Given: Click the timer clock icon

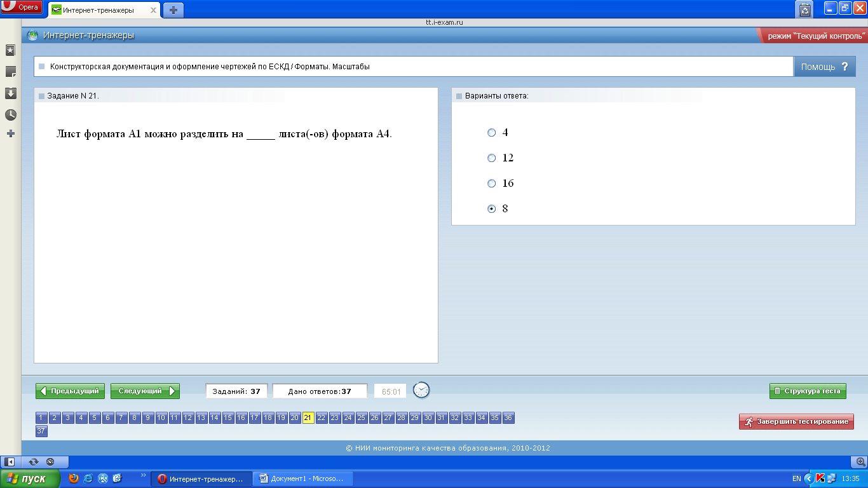Looking at the screenshot, I should pos(421,390).
